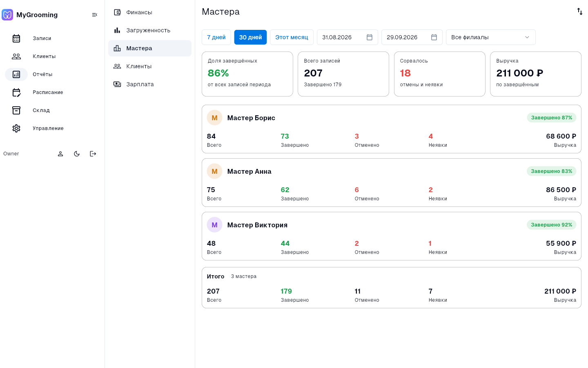Click the sort arrows icon
The width and height of the screenshot is (588, 368).
click(x=580, y=11)
